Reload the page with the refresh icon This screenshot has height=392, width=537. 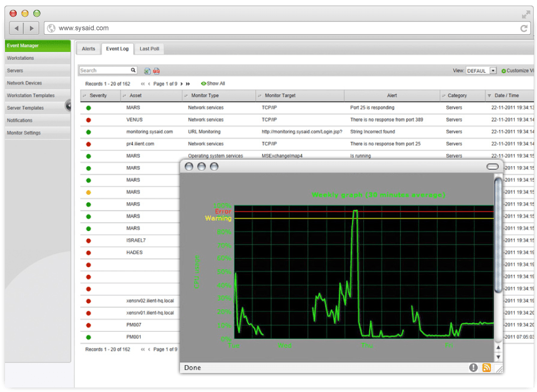524,28
